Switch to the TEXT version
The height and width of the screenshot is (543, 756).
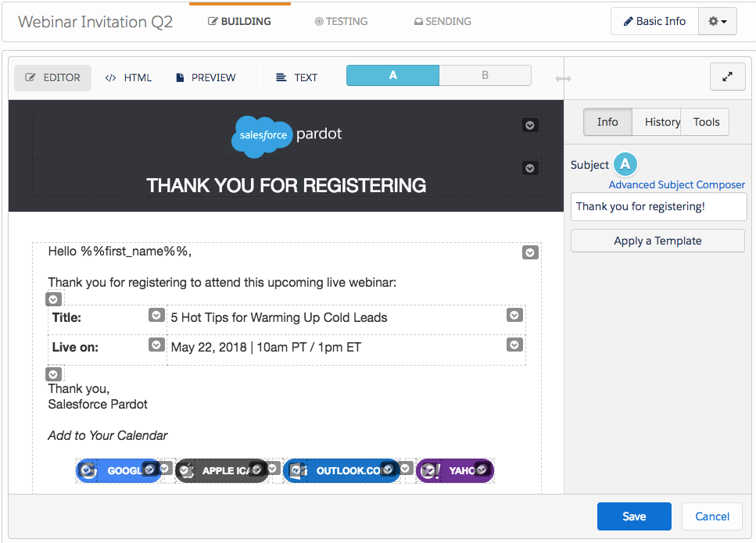point(296,77)
